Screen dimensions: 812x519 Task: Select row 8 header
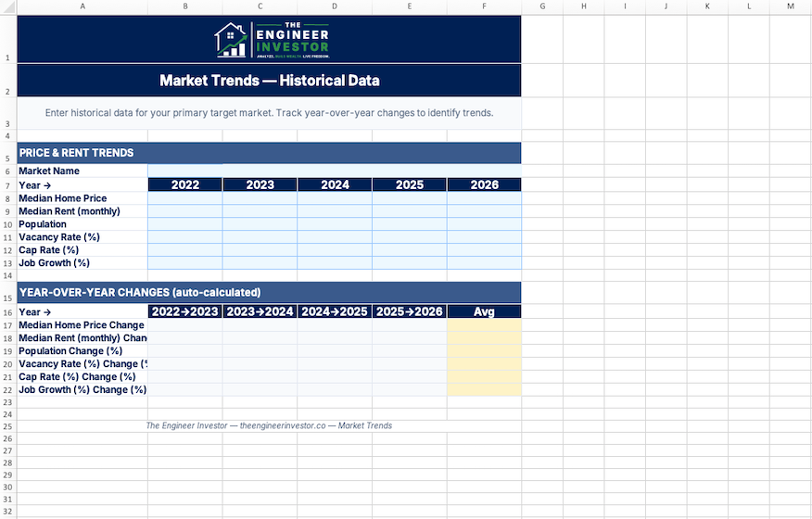pos(7,198)
